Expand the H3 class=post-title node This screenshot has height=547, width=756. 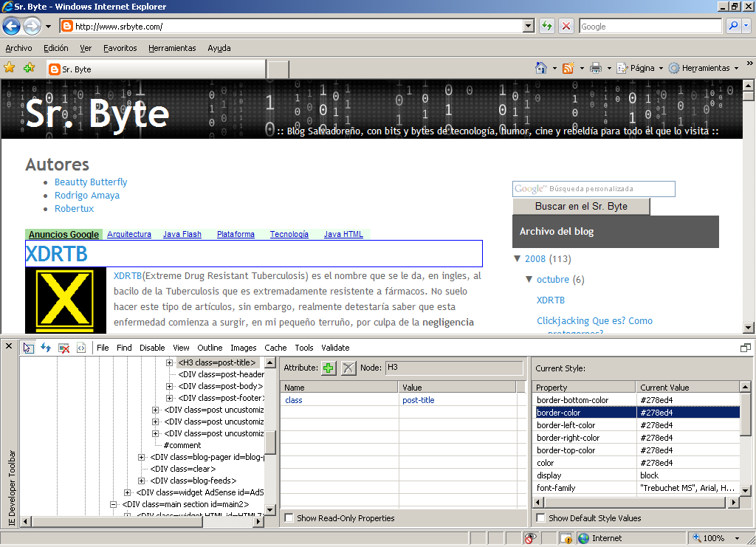pyautogui.click(x=169, y=362)
